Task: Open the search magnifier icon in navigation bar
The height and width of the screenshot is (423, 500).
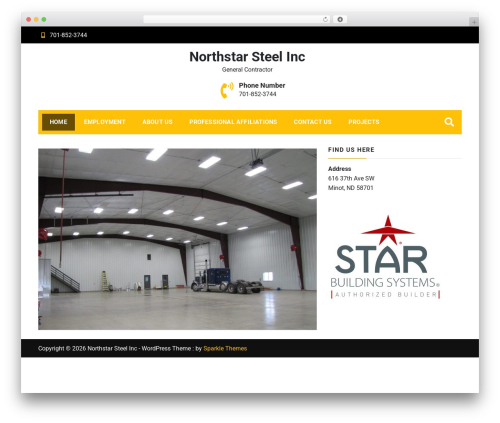Action: point(449,122)
